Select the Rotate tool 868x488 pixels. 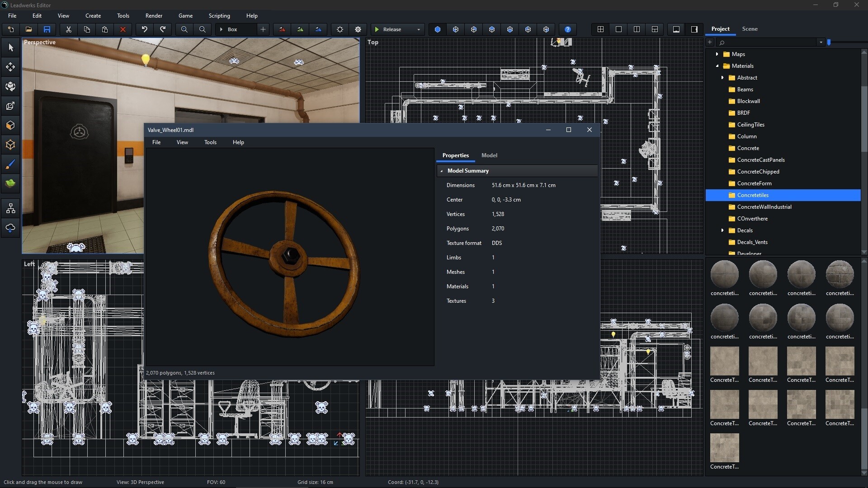[x=10, y=86]
